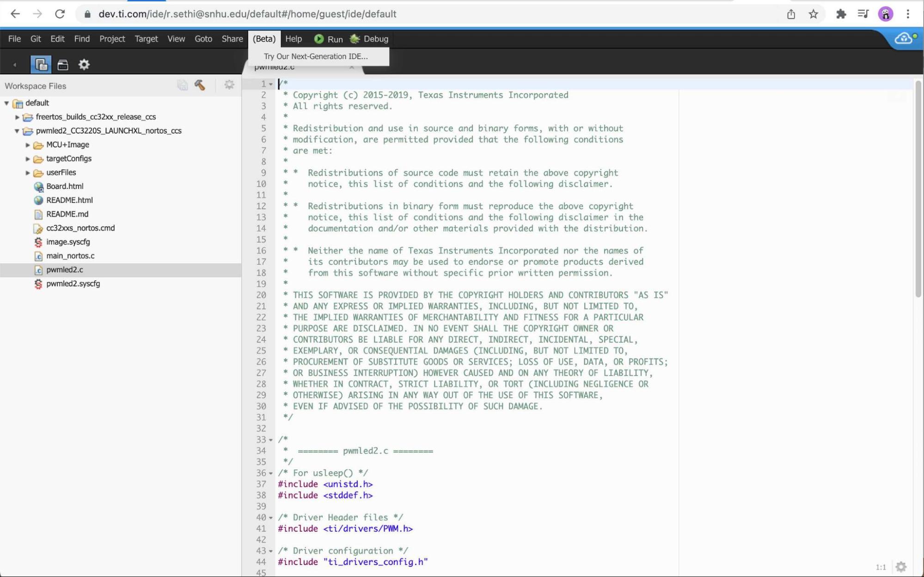Open the settings gear in dark toolbar
The image size is (924, 577).
(x=84, y=65)
